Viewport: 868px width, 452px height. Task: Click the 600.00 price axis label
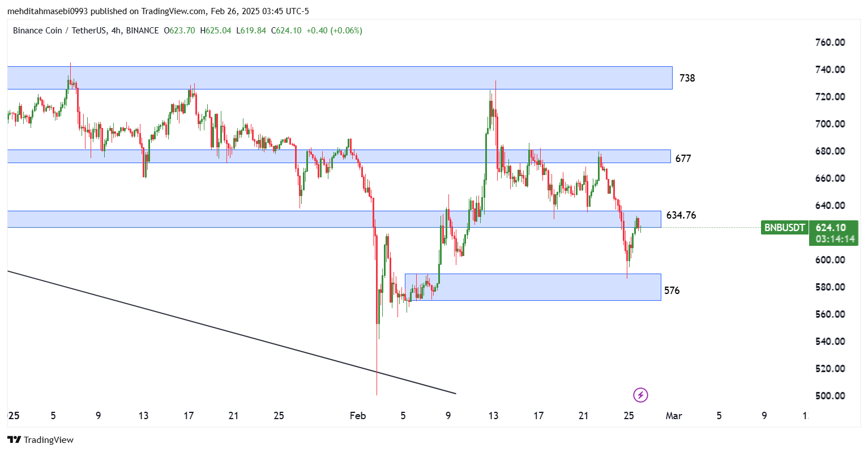coord(830,260)
